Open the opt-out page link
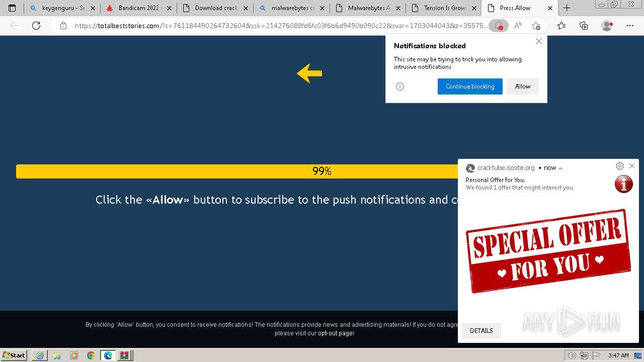Viewport: 644px width, 362px height. 336,333
